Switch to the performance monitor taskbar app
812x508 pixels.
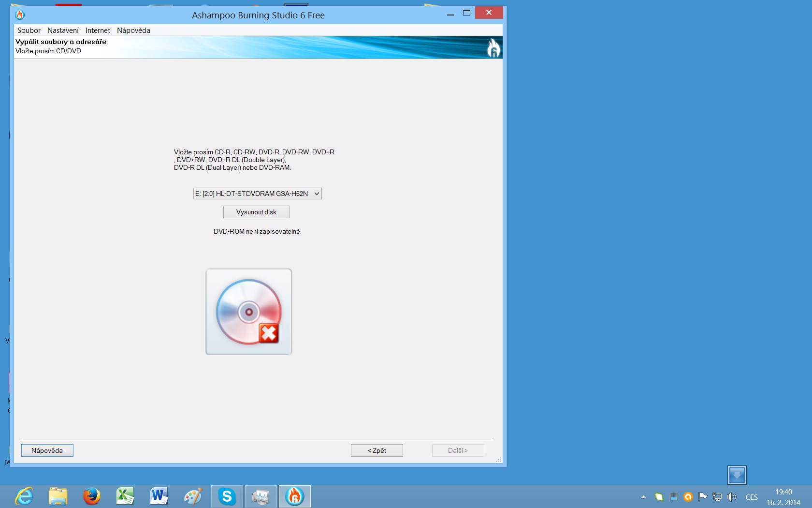(x=261, y=496)
